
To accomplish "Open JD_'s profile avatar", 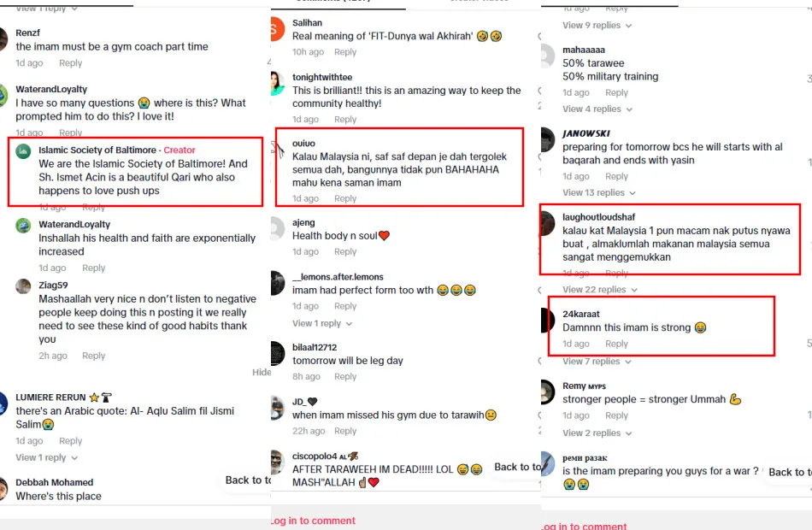I will (278, 408).
